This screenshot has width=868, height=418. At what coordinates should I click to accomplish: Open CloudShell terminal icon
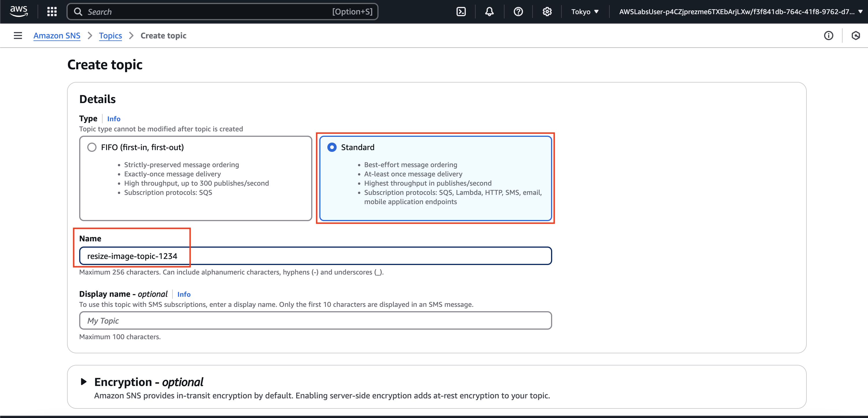click(461, 12)
